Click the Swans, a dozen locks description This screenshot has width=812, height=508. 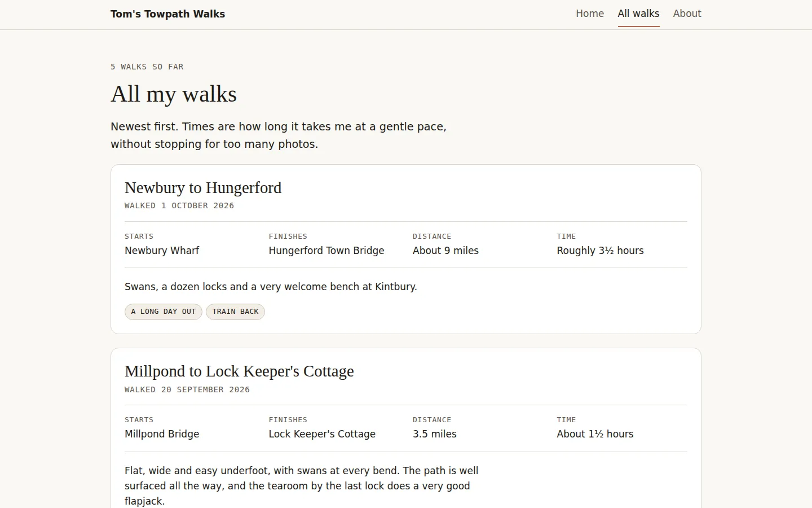[x=271, y=287]
